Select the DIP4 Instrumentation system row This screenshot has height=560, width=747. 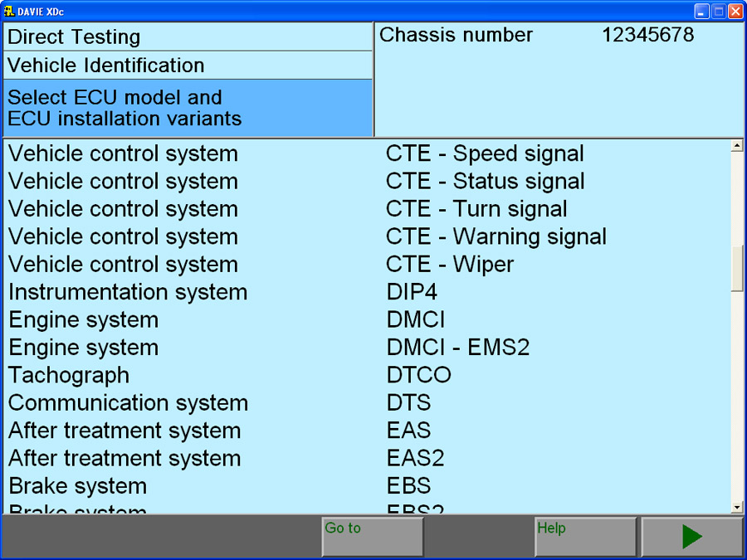tap(412, 292)
